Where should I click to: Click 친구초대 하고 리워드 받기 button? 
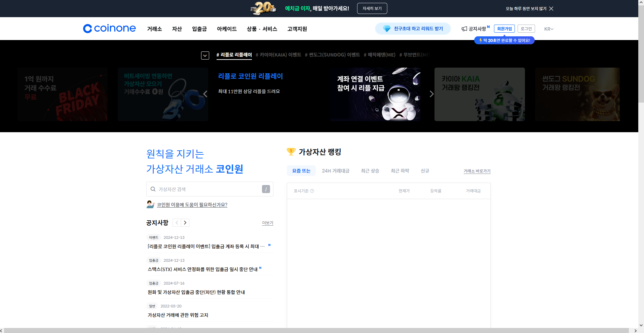point(413,29)
